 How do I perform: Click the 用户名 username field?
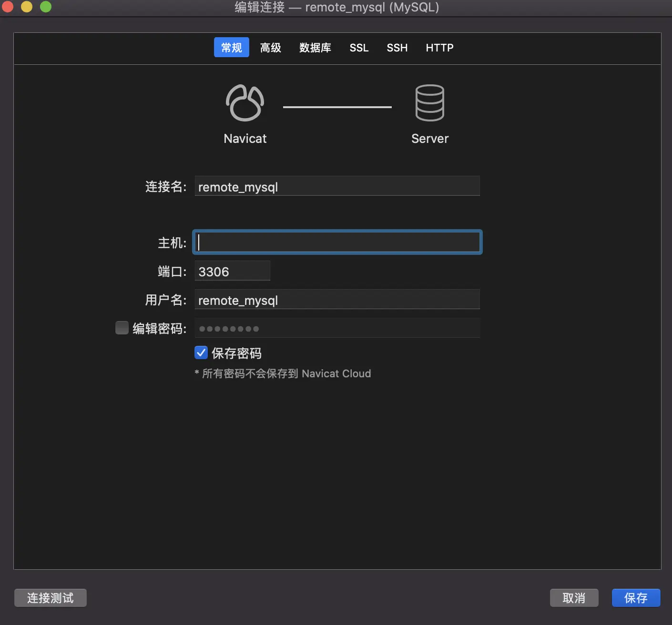(337, 300)
